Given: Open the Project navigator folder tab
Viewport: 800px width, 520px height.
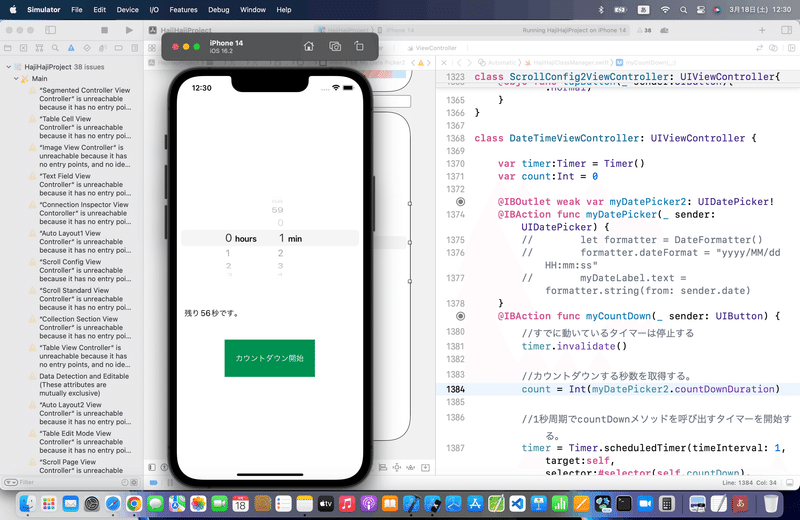Looking at the screenshot, I should pyautogui.click(x=8, y=48).
